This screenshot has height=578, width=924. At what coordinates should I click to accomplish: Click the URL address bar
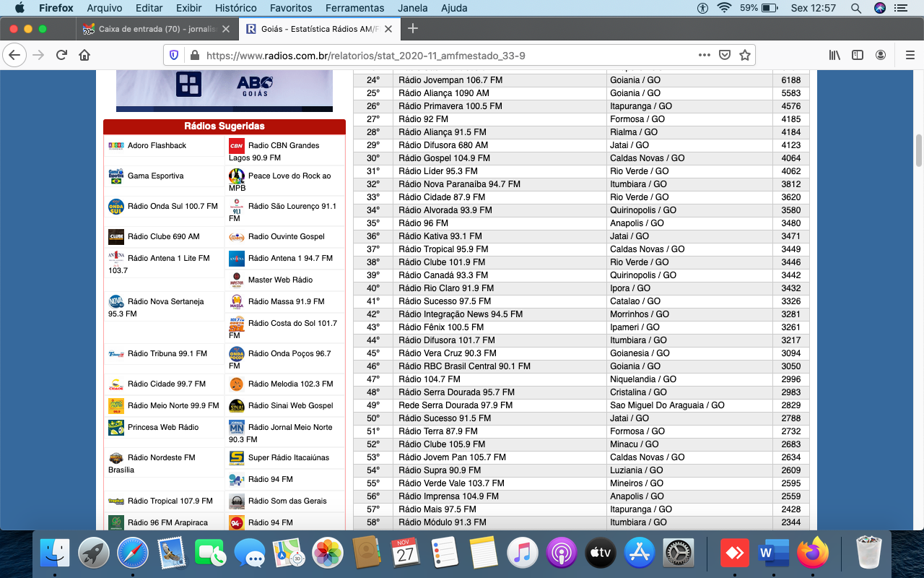pyautogui.click(x=433, y=55)
